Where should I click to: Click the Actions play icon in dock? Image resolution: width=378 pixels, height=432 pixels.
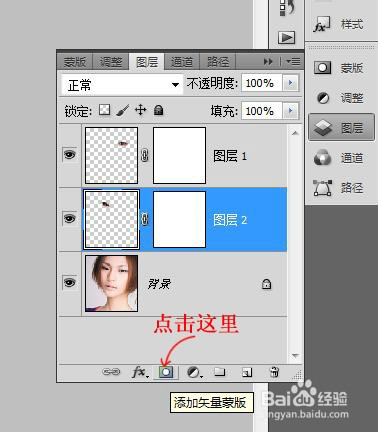coord(286,38)
